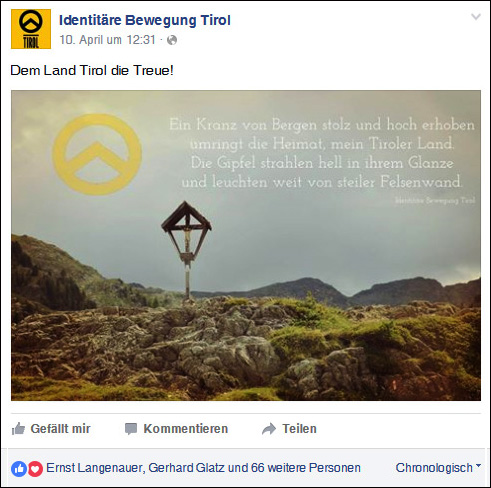Click the Gefällt mir label
The image size is (491, 488).
(60, 429)
